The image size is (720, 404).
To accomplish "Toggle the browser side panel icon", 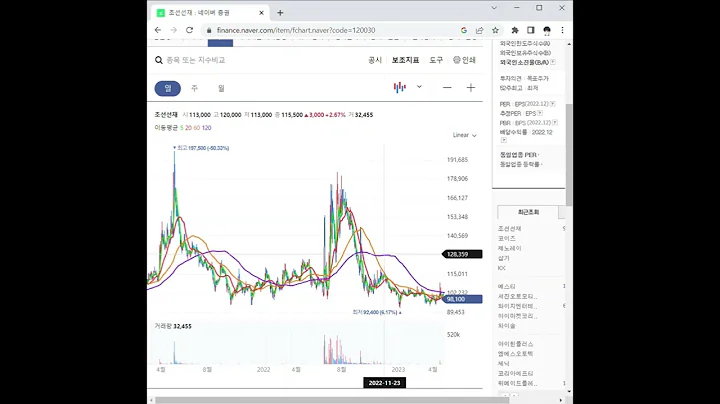I will 530,30.
